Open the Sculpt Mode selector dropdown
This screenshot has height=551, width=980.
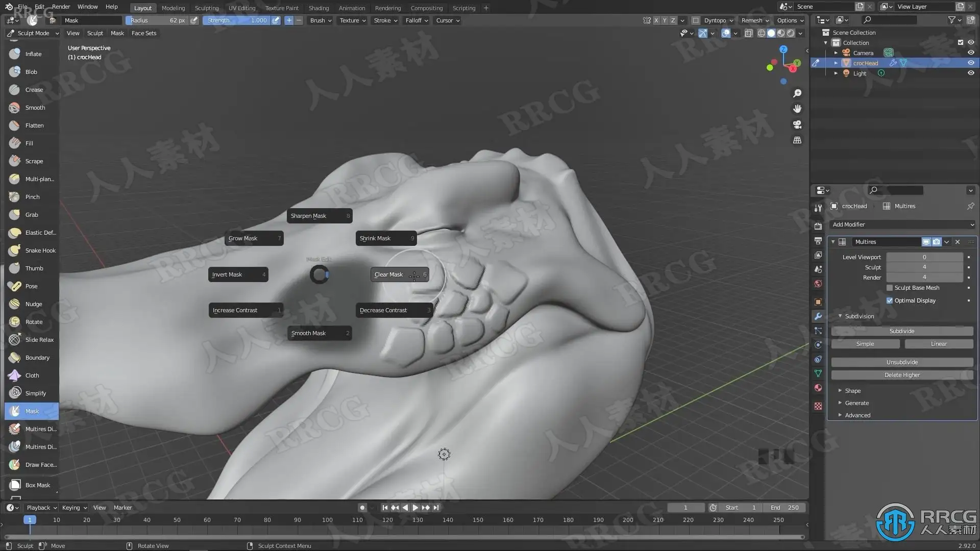coord(33,33)
